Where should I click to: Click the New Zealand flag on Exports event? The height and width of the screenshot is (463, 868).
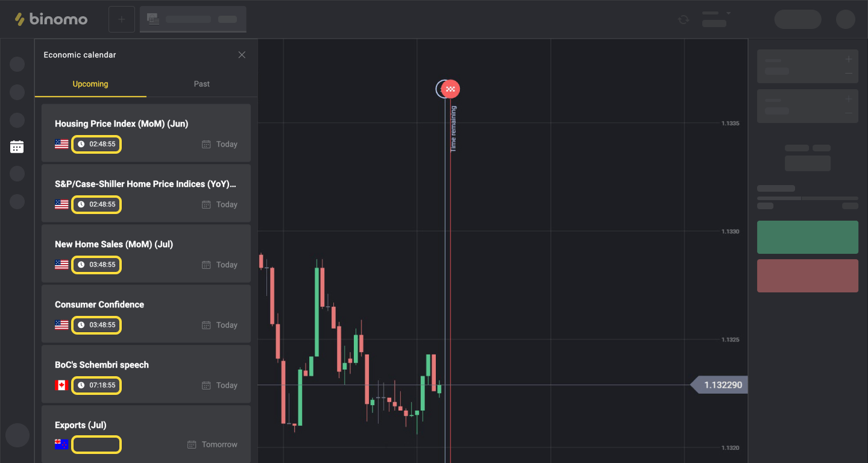point(61,444)
